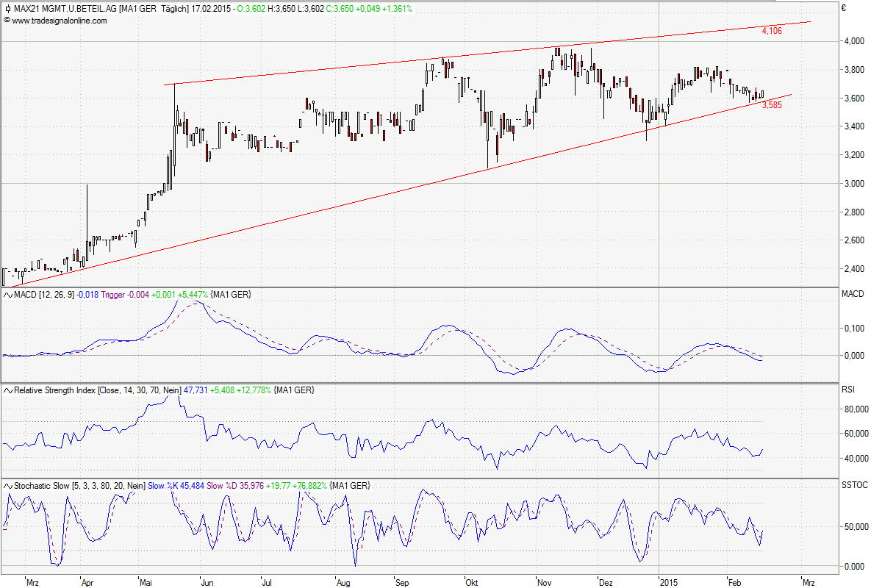The width and height of the screenshot is (882, 588).
Task: Click the 3,585 lower trendline price label
Action: coord(772,105)
